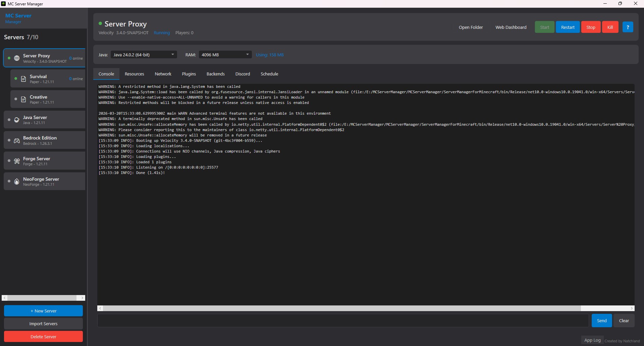Viewport: 644px width, 346px height.
Task: Stop the running server
Action: point(591,27)
